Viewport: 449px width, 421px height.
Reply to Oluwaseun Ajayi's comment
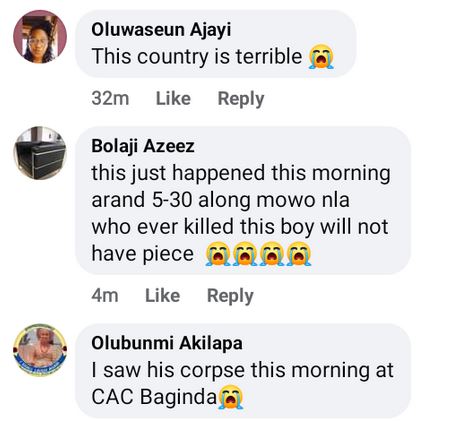click(241, 99)
